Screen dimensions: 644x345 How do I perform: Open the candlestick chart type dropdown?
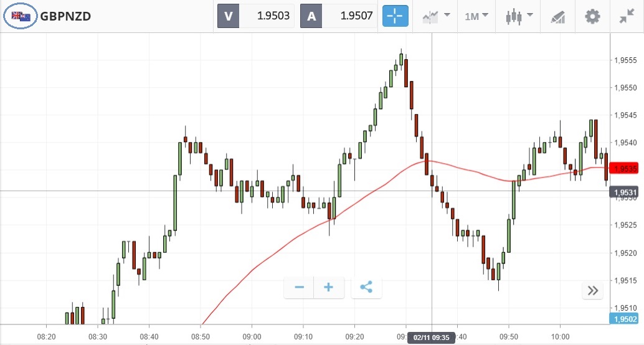pyautogui.click(x=519, y=16)
